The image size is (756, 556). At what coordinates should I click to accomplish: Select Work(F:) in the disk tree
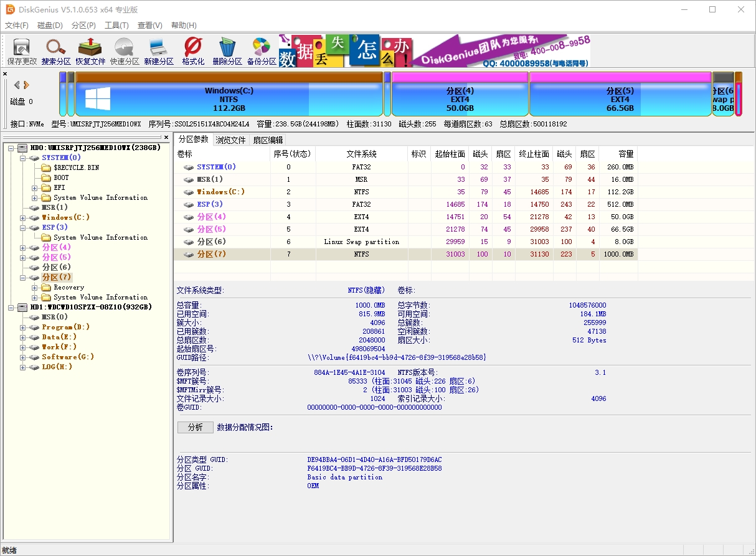point(59,347)
